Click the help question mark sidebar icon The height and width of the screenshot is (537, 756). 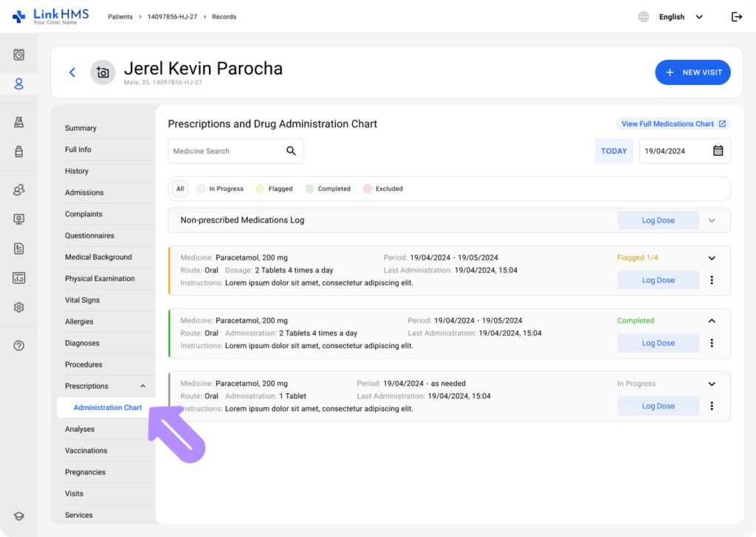click(x=19, y=345)
